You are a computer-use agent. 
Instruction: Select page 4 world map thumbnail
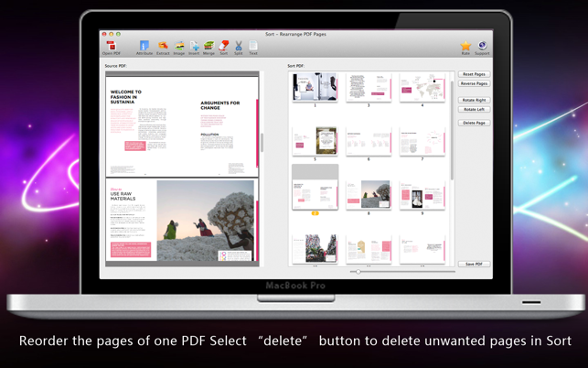422,87
